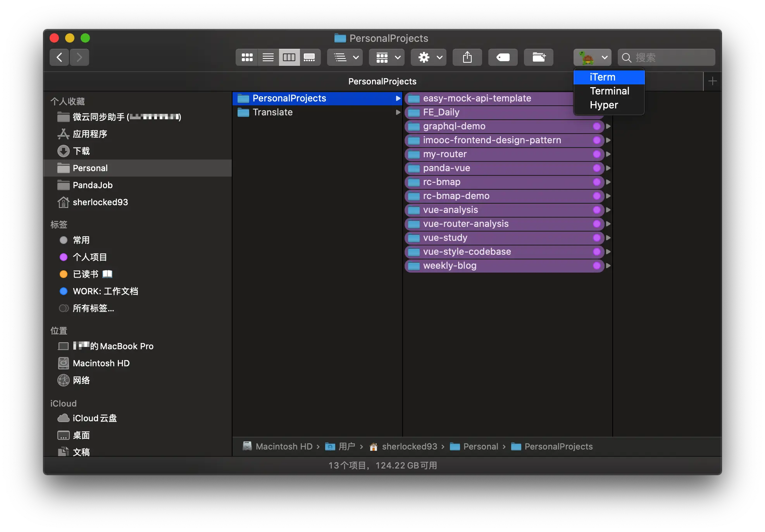Go back with the left arrow button
The image size is (765, 532).
[59, 57]
